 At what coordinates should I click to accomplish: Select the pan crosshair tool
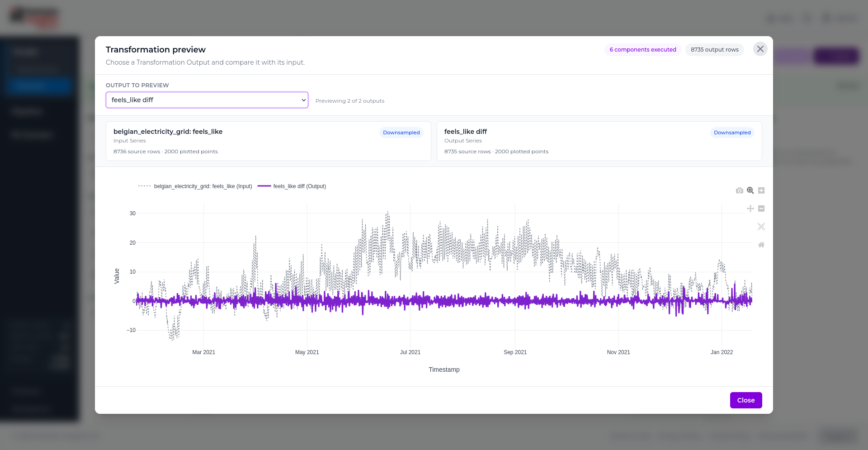(x=750, y=208)
